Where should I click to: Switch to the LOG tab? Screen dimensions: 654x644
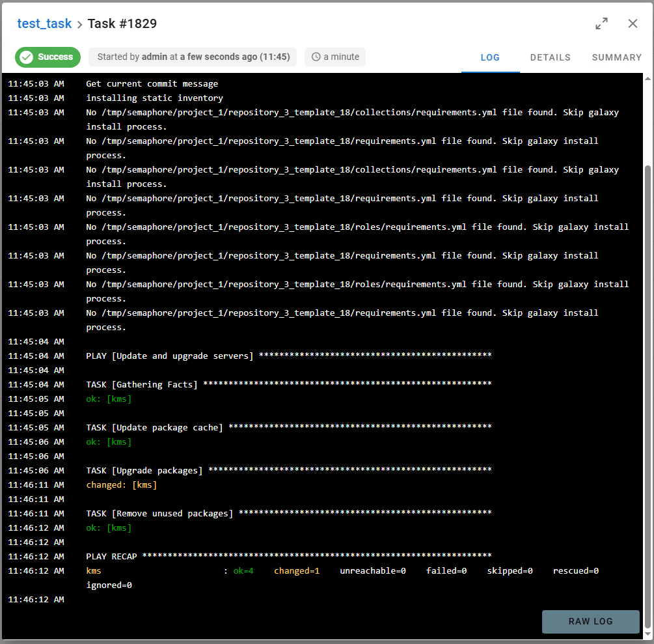(x=490, y=57)
